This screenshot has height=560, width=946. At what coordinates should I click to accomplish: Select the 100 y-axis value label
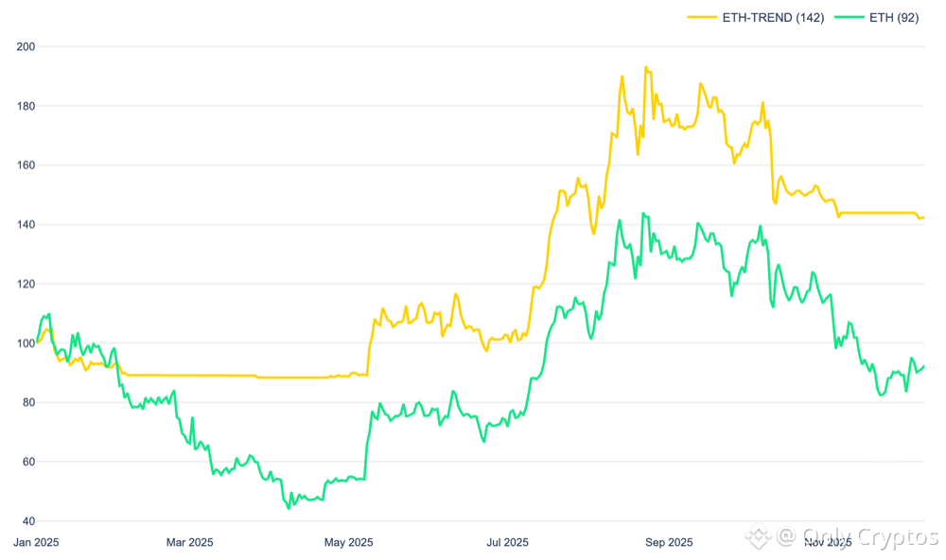(x=26, y=343)
